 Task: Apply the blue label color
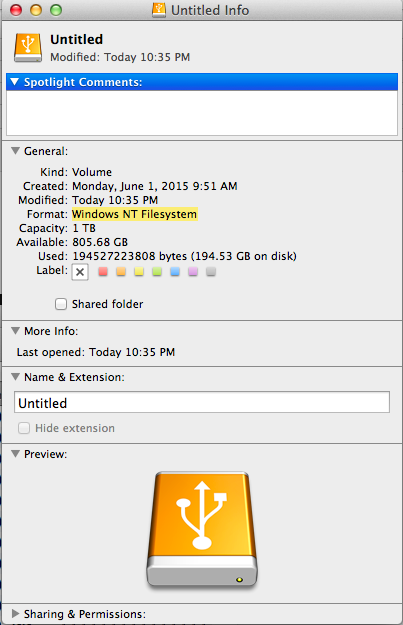click(175, 272)
